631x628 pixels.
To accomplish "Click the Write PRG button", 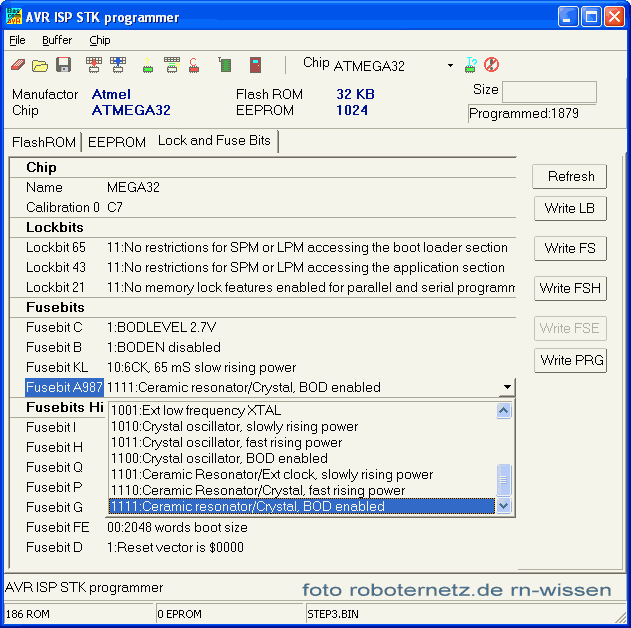I will 570,360.
